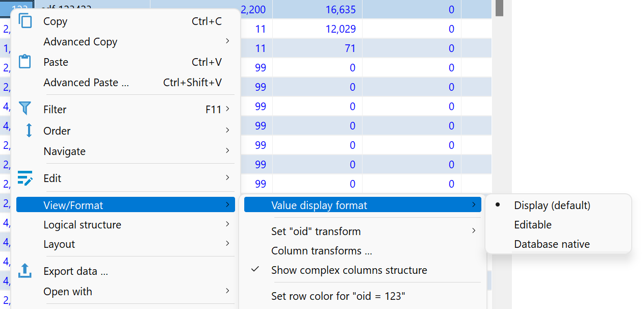Click the Paste clipboard icon
Viewport: 644px width, 309px height.
pos(24,62)
